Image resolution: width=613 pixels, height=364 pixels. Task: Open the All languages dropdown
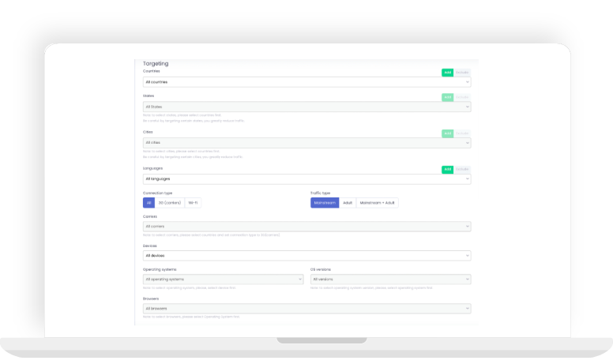306,179
